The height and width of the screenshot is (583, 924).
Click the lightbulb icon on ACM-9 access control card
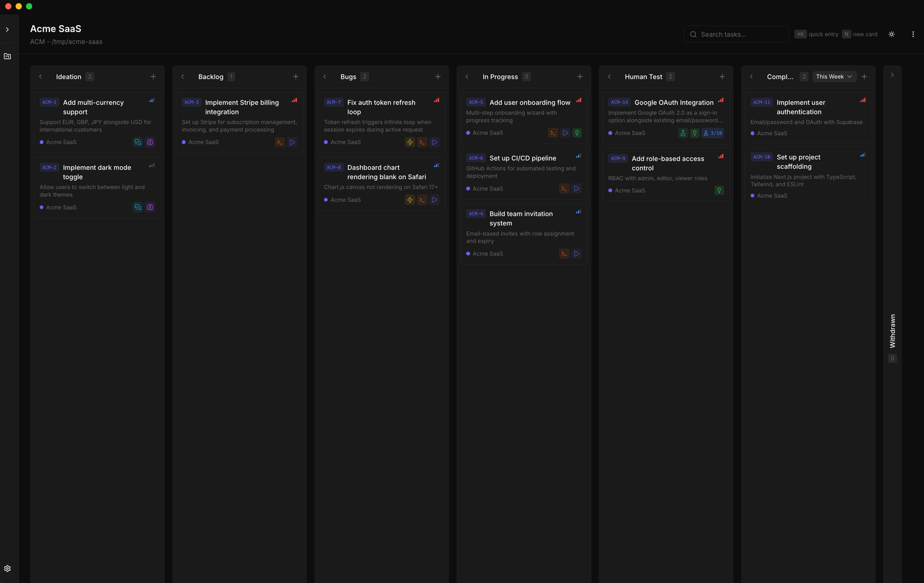pos(719,190)
